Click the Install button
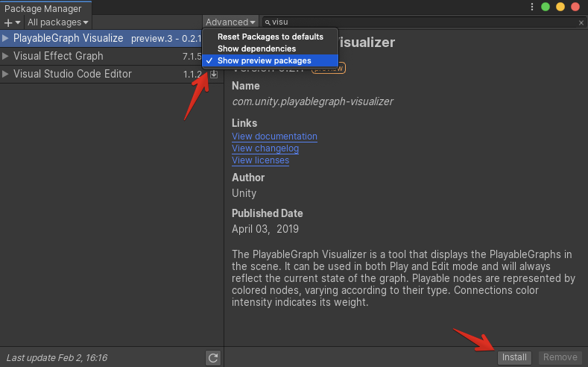This screenshot has width=588, height=367. 514,357
